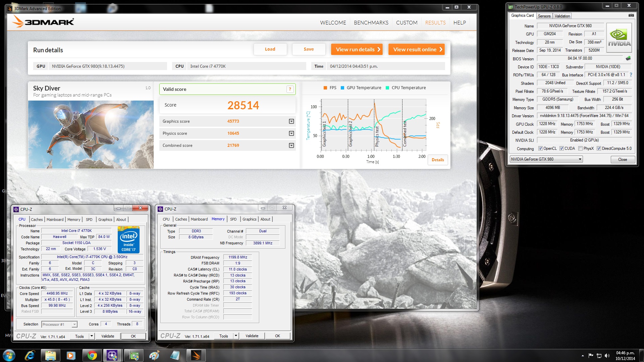The image size is (644, 362).
Task: Click the 3DMark logo
Action: coord(43,22)
